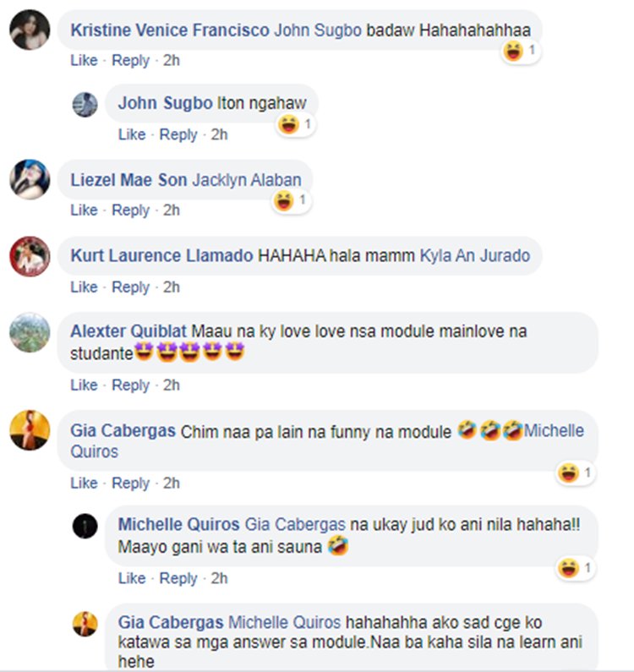Like Kurt Laurence Llamado's comment
634x672 pixels.
[84, 287]
